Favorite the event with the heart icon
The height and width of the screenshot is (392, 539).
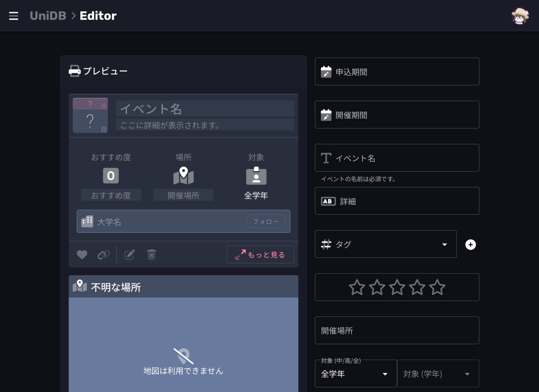[x=82, y=255]
